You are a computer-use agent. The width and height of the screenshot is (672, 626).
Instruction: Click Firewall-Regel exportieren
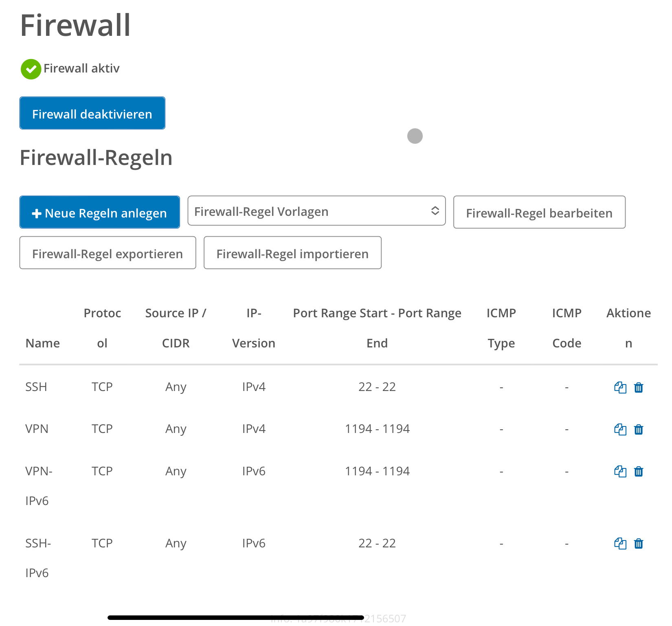[x=108, y=253]
